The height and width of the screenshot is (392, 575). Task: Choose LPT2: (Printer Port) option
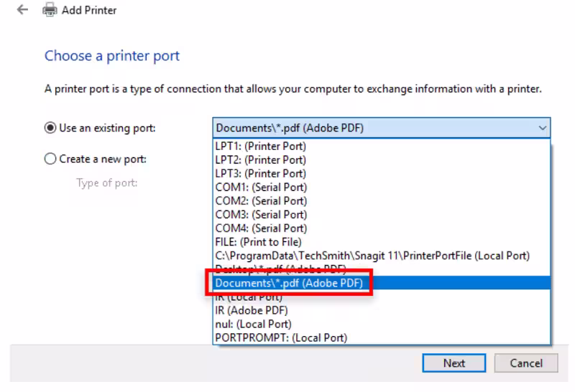pyautogui.click(x=261, y=160)
